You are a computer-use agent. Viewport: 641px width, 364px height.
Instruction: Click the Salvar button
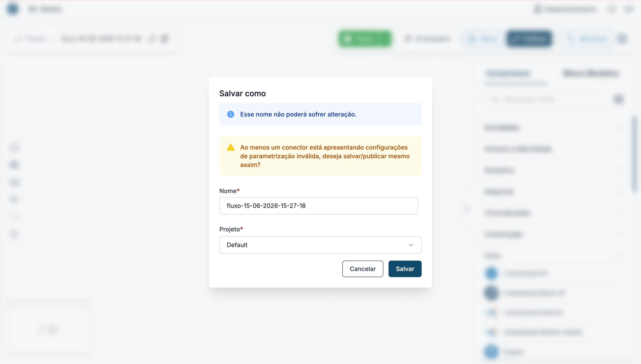point(405,269)
